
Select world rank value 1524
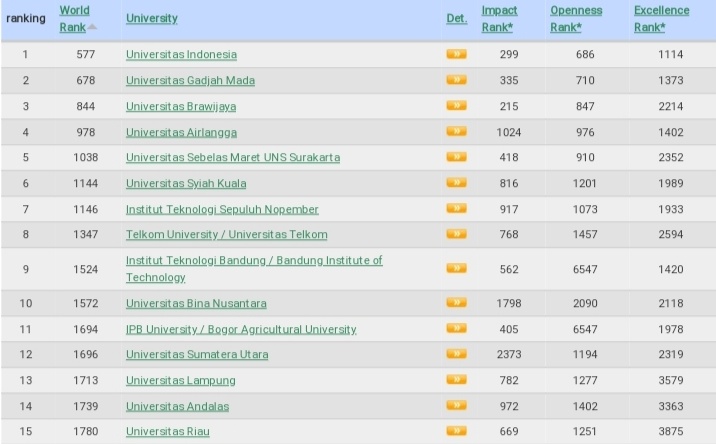point(85,269)
